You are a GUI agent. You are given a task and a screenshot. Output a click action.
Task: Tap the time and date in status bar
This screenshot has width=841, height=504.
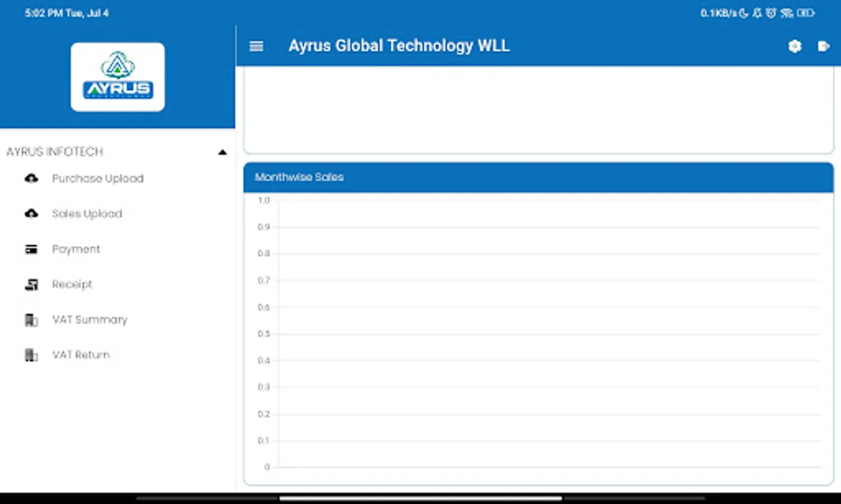67,13
